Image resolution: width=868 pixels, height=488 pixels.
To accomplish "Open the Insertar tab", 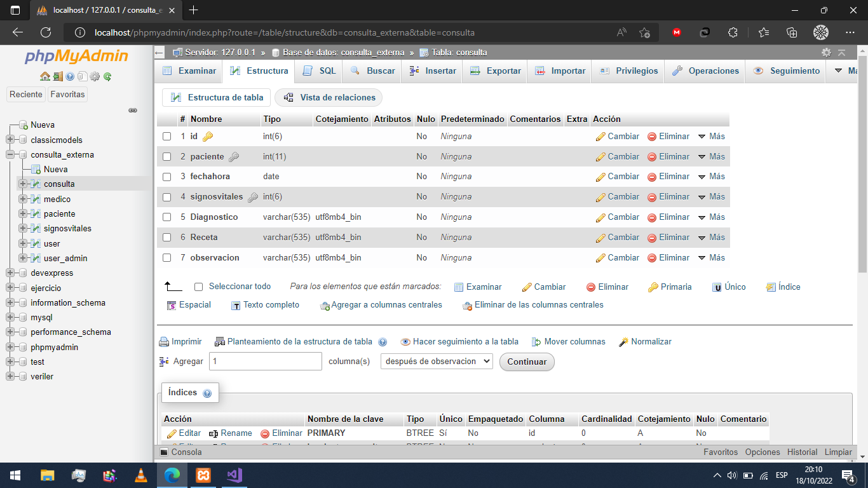I will pyautogui.click(x=433, y=71).
